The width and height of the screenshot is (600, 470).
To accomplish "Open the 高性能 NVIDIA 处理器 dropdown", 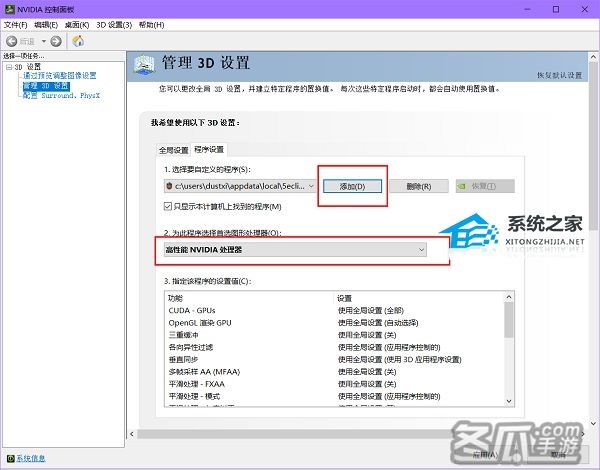I will tap(295, 250).
